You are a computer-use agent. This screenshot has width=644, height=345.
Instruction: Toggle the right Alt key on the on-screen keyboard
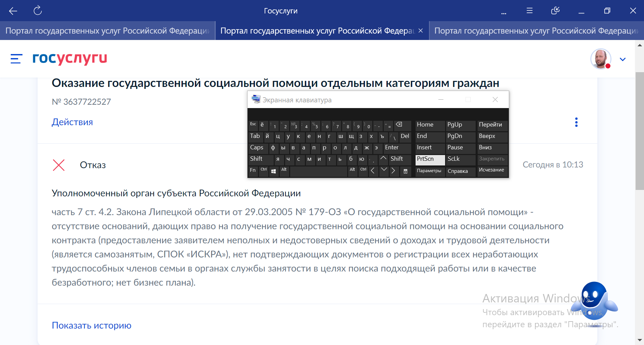353,171
